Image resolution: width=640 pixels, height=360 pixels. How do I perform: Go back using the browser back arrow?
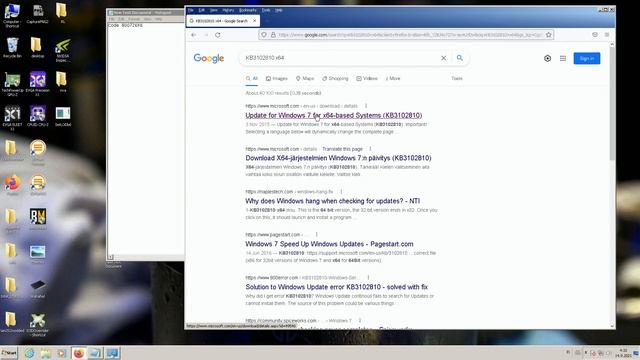coord(193,35)
